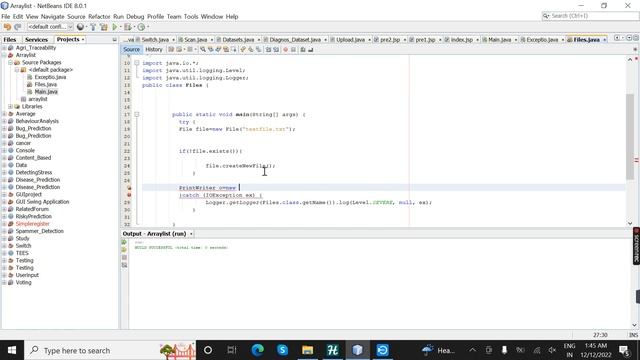Click the Stop icon in Output panel
The image size is (640, 360).
(x=124, y=258)
